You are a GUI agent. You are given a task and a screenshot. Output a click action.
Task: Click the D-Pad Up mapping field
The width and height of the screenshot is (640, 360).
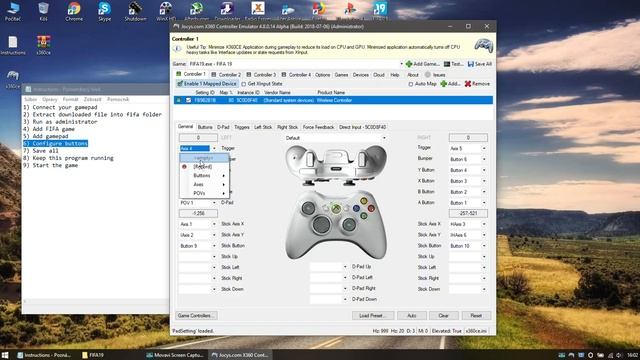pyautogui.click(x=329, y=267)
